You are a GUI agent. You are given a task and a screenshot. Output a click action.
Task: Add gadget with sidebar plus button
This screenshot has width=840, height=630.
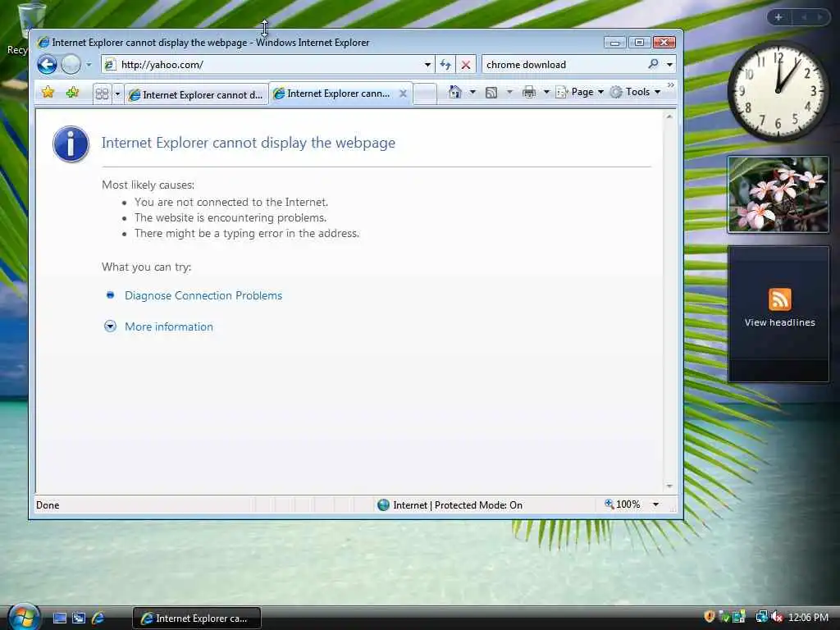point(778,17)
